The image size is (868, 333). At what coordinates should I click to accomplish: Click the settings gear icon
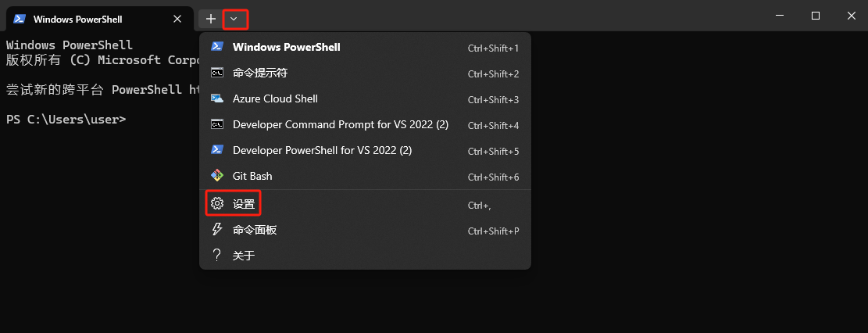point(217,204)
